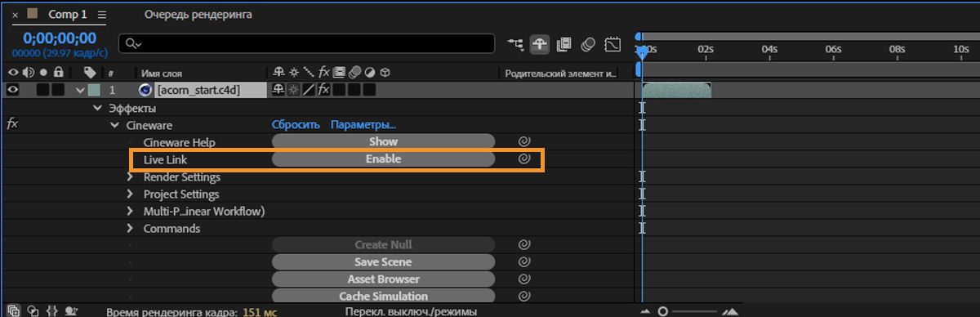The width and height of the screenshot is (980, 317).
Task: Expand Project Settings group
Action: click(x=130, y=194)
